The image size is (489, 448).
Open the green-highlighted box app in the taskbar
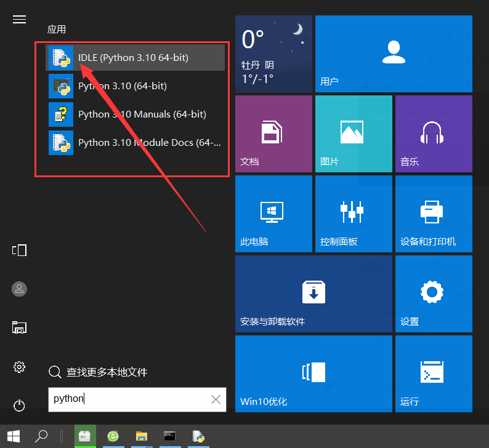[85, 436]
